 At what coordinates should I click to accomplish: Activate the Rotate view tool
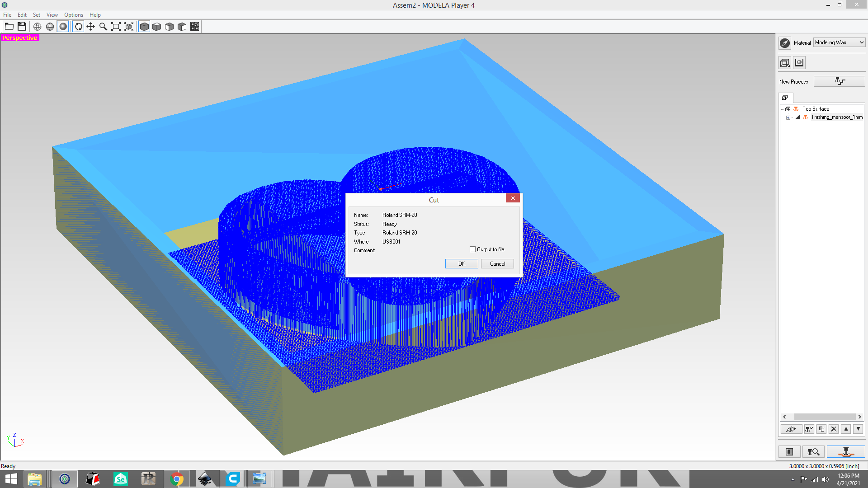coord(78,27)
